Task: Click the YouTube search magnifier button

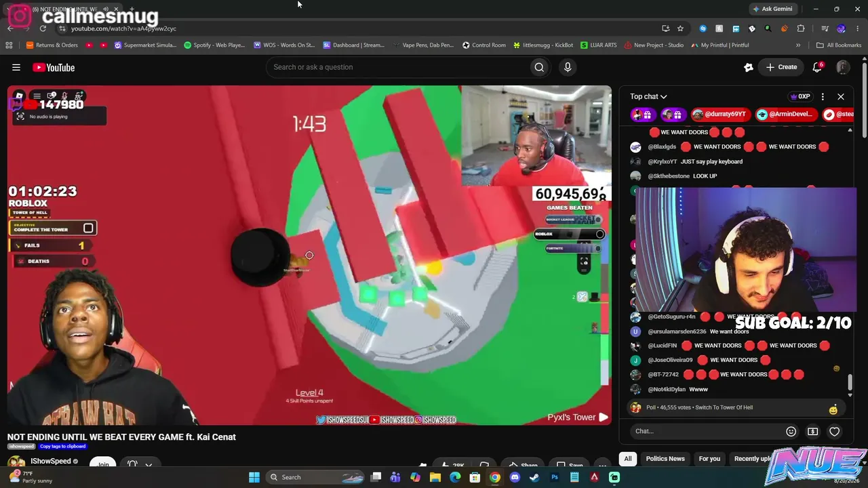Action: tap(539, 67)
